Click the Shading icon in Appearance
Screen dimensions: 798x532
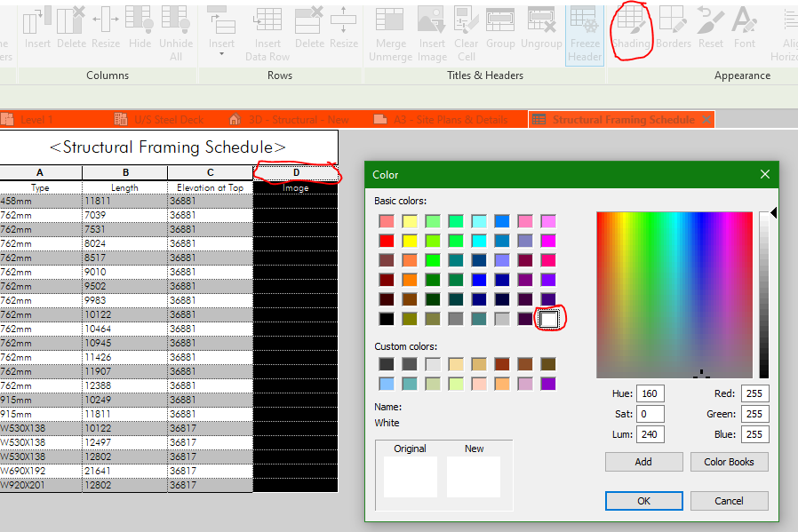[631, 20]
